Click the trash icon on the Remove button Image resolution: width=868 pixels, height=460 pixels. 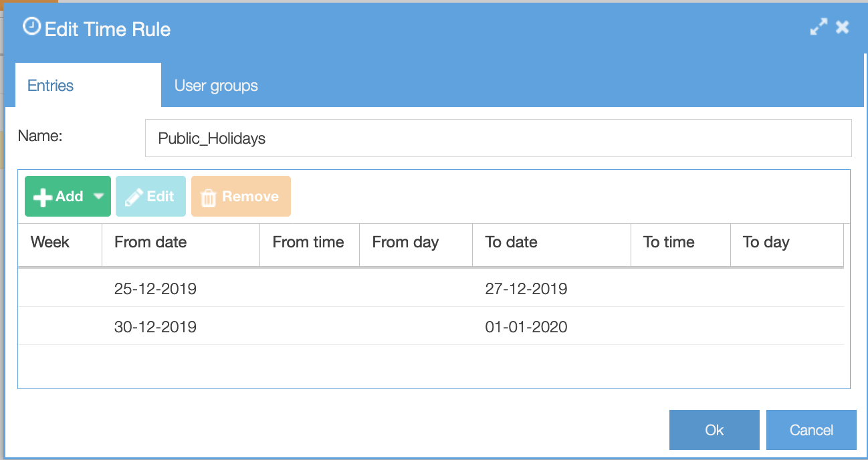pyautogui.click(x=209, y=196)
